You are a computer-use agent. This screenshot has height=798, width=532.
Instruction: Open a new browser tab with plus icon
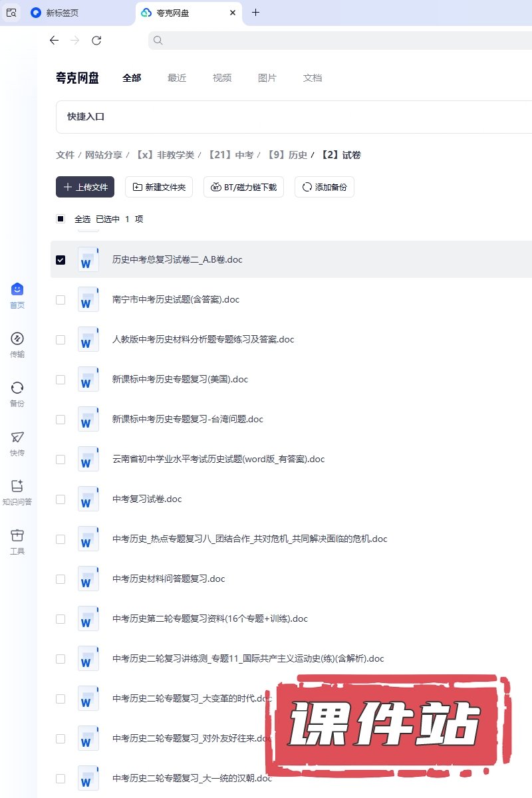pos(255,13)
